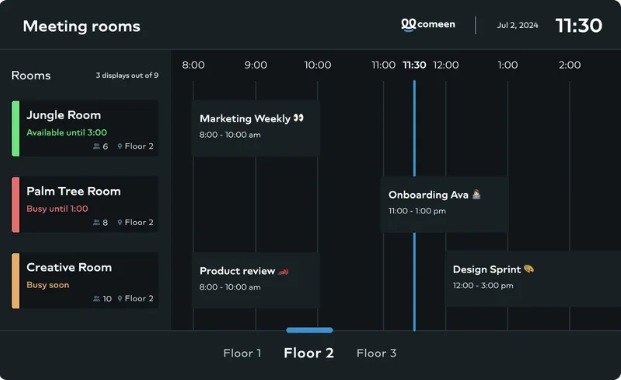Click the person emoji on Onboarding Ava
The height and width of the screenshot is (380, 621).
(476, 194)
